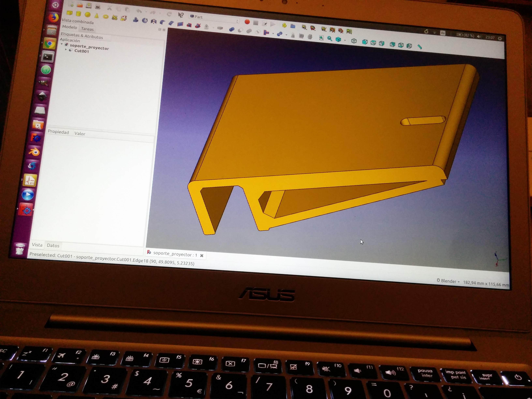532x399 pixels.
Task: Undock the Vista combinada panel
Action: [x=160, y=29]
